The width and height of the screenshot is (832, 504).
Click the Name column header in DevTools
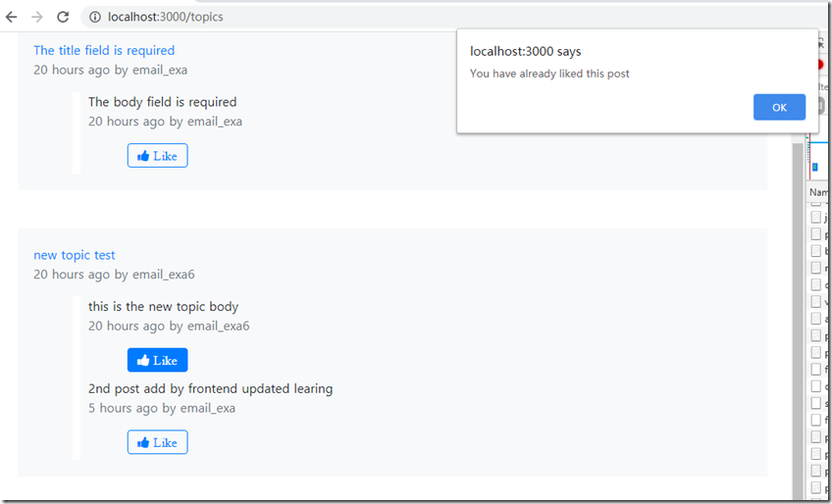[818, 193]
